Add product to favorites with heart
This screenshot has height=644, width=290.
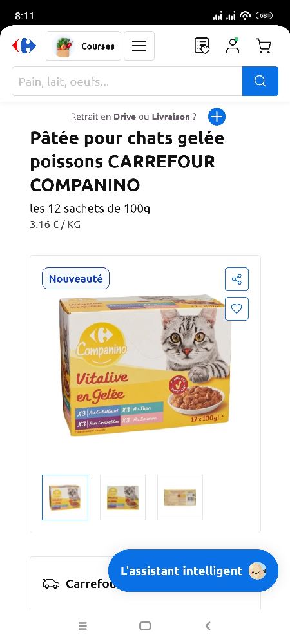237,309
